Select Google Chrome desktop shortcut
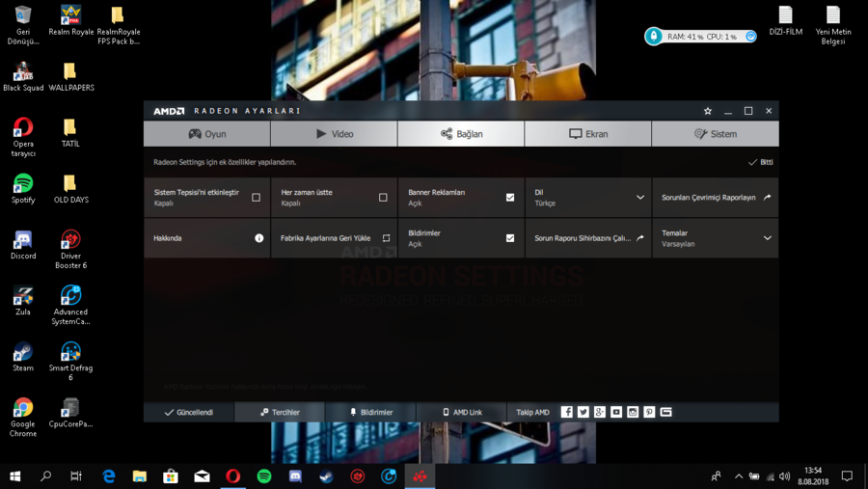The image size is (868, 489). click(x=23, y=418)
